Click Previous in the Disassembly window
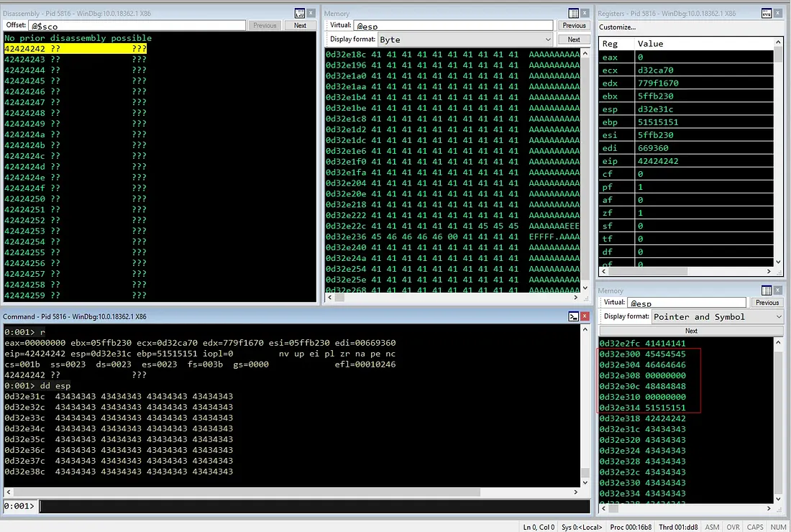Viewport: 791px width, 532px height. point(265,25)
